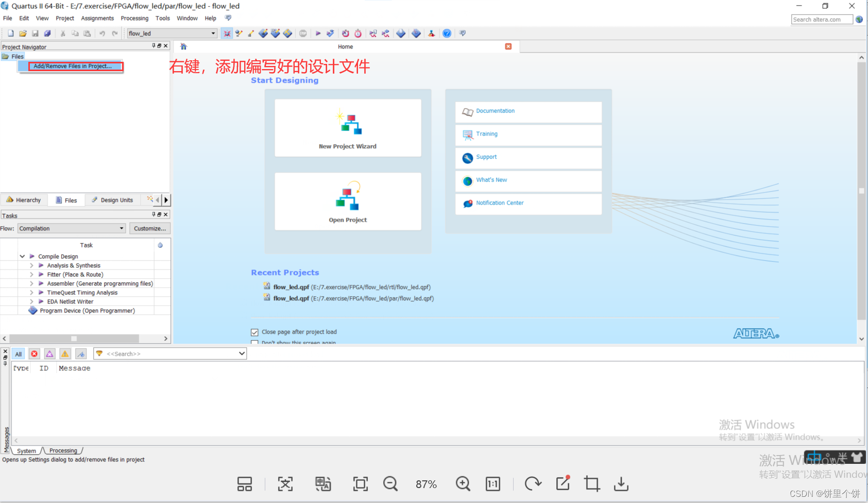The width and height of the screenshot is (868, 503).
Task: Click the Help question mark icon
Action: point(447,33)
